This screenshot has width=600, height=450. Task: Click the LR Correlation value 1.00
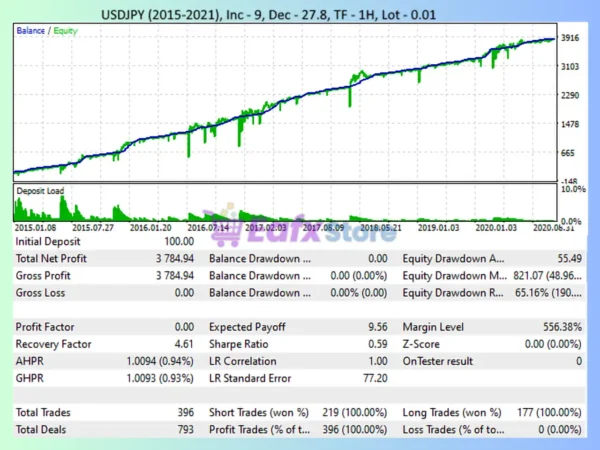[380, 361]
